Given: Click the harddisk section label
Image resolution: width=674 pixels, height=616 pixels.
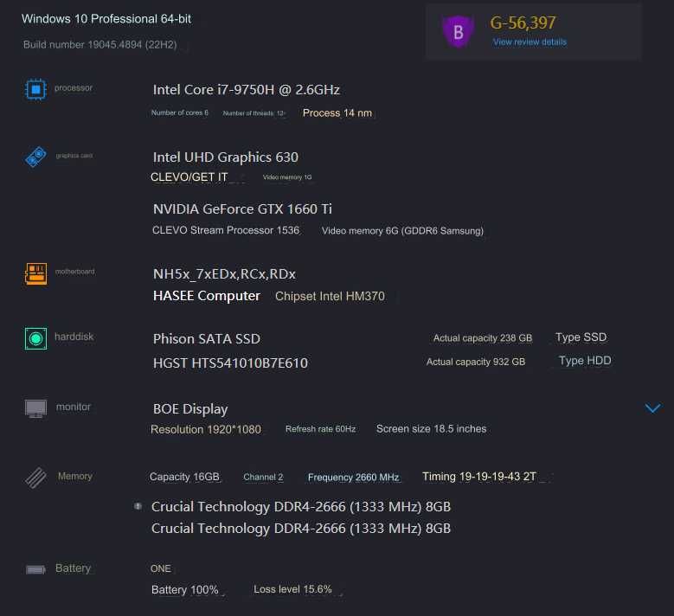Looking at the screenshot, I should coord(74,337).
